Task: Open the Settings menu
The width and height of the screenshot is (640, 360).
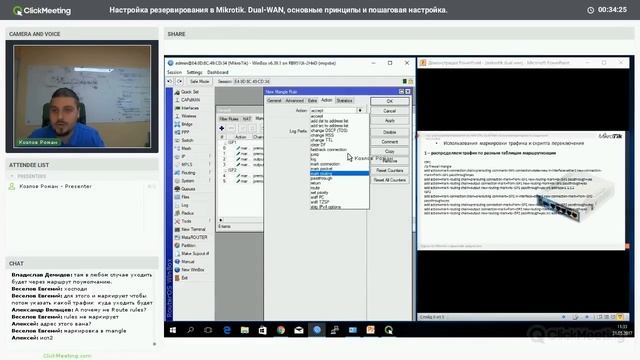Action: click(194, 72)
